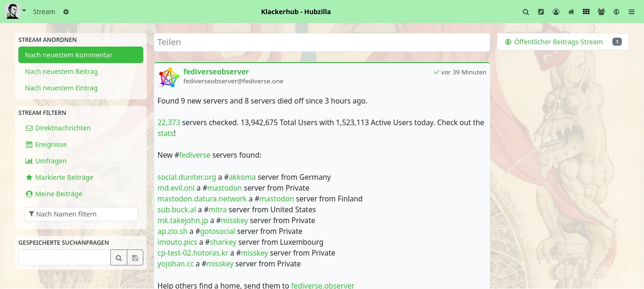The image size is (644, 289).
Task: Click the globe icon in the navbar
Action: 616,12
